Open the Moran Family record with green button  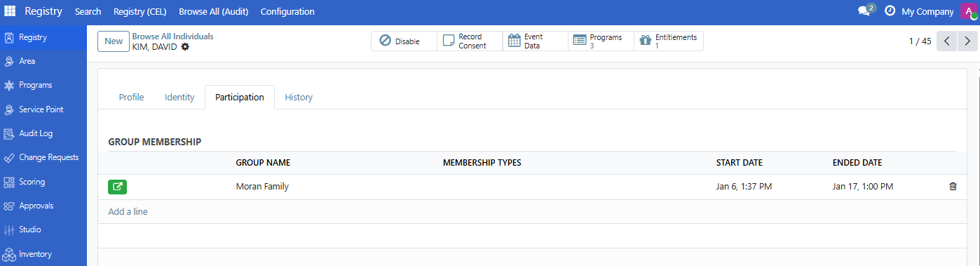[x=118, y=187]
